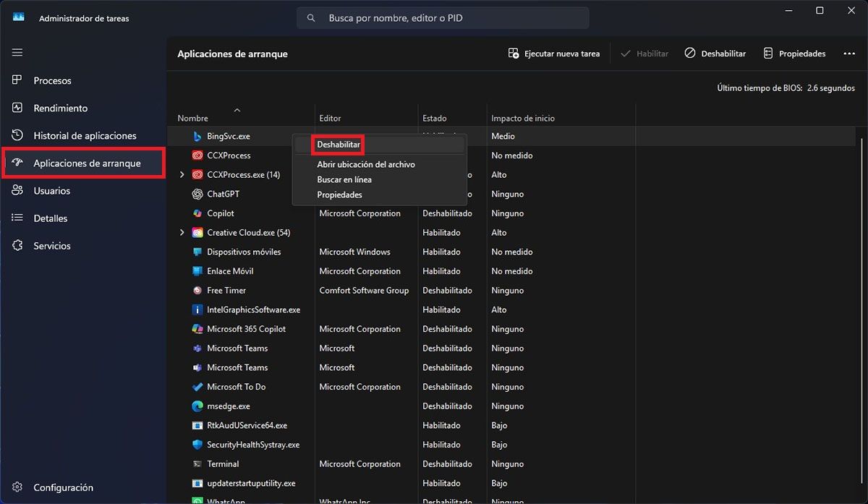Switch to Aplicaciones de arranque tab
Image resolution: width=868 pixels, height=504 pixels.
tap(83, 163)
